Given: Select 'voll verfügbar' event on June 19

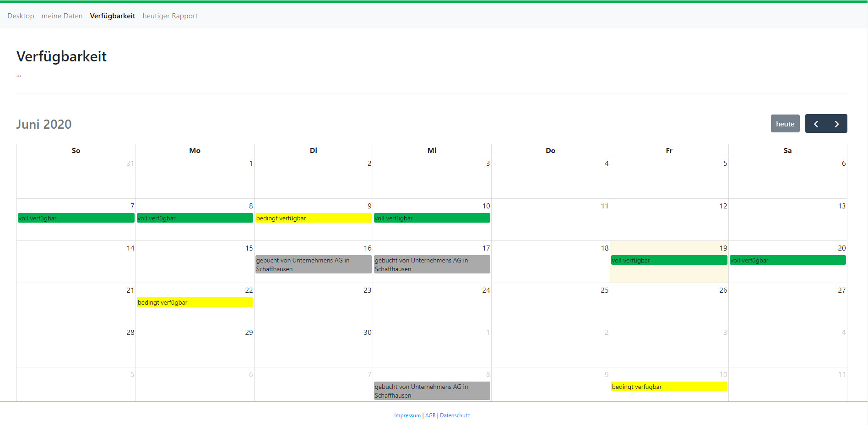Looking at the screenshot, I should (x=669, y=260).
